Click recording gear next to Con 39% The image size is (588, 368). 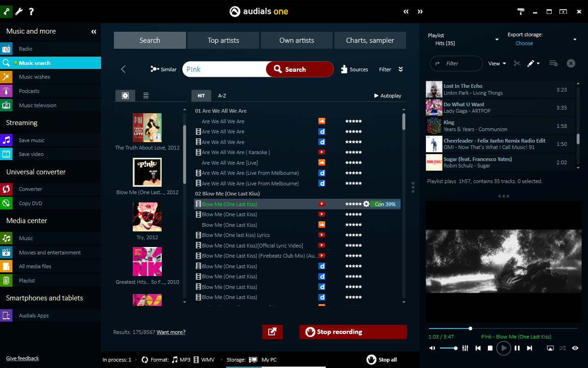(x=366, y=204)
